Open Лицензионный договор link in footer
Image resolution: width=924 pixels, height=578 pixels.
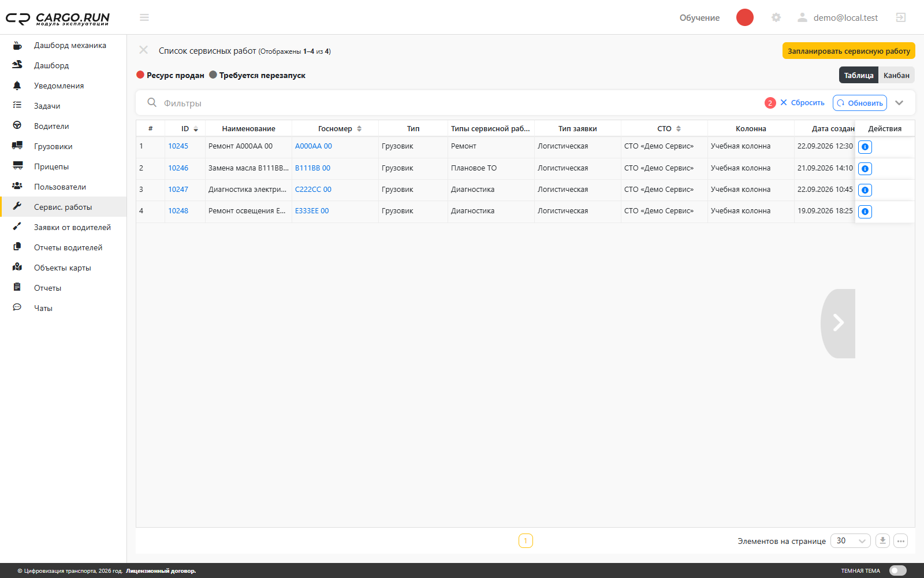point(161,571)
